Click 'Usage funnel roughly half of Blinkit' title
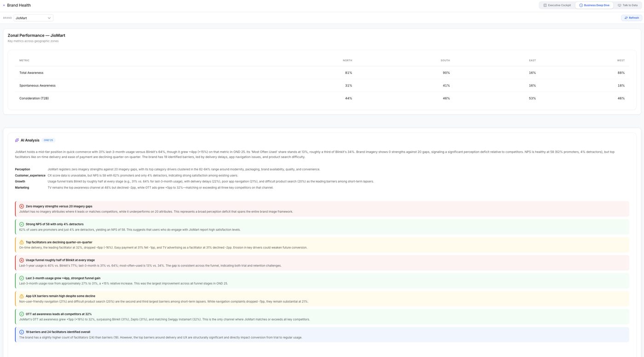This screenshot has height=357, width=644. click(x=60, y=260)
